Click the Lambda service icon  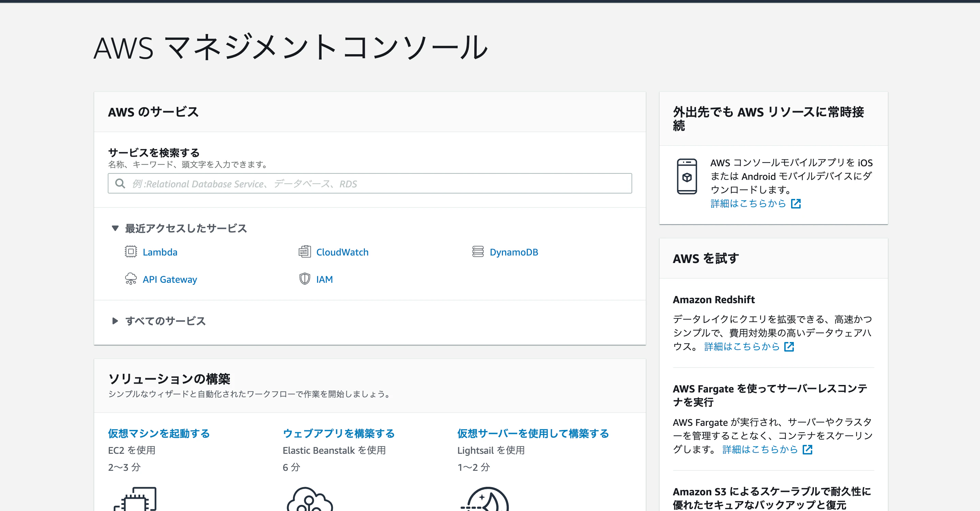tap(131, 252)
